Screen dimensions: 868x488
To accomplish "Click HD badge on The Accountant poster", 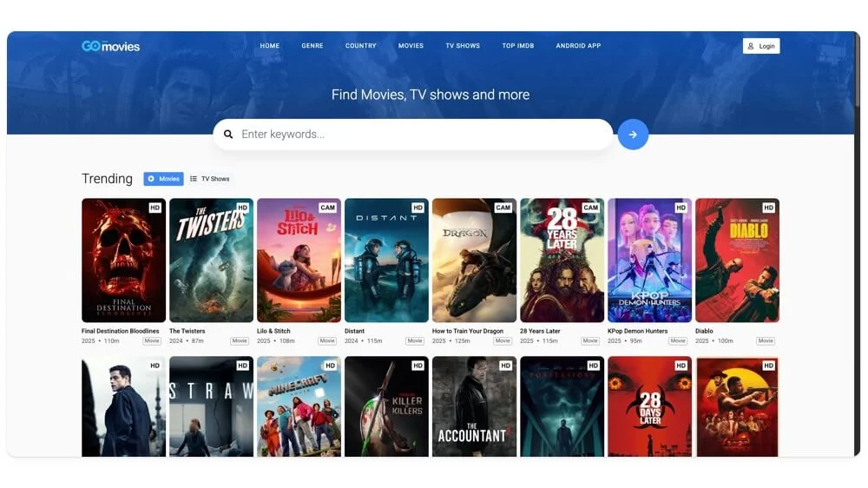I will pyautogui.click(x=505, y=366).
